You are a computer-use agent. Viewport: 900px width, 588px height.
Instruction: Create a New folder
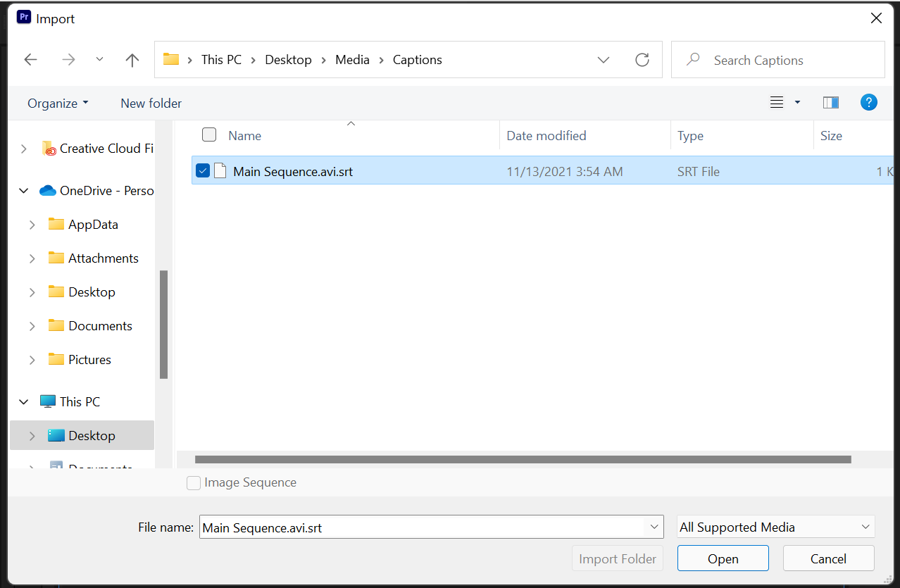(151, 104)
